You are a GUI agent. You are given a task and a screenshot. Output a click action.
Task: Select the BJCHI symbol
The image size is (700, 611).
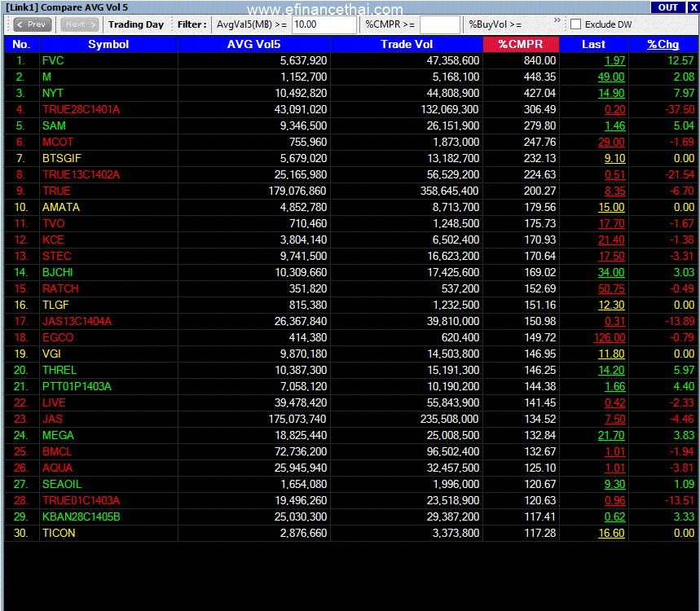[x=58, y=272]
